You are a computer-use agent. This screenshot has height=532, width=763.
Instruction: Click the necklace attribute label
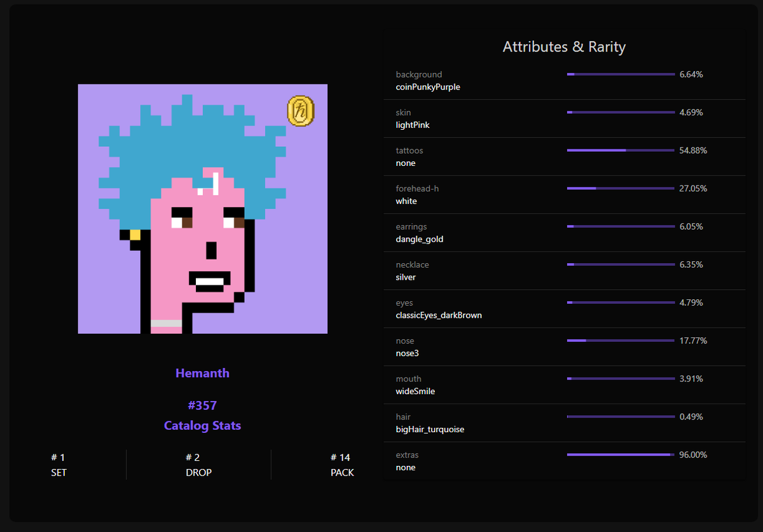pos(412,264)
